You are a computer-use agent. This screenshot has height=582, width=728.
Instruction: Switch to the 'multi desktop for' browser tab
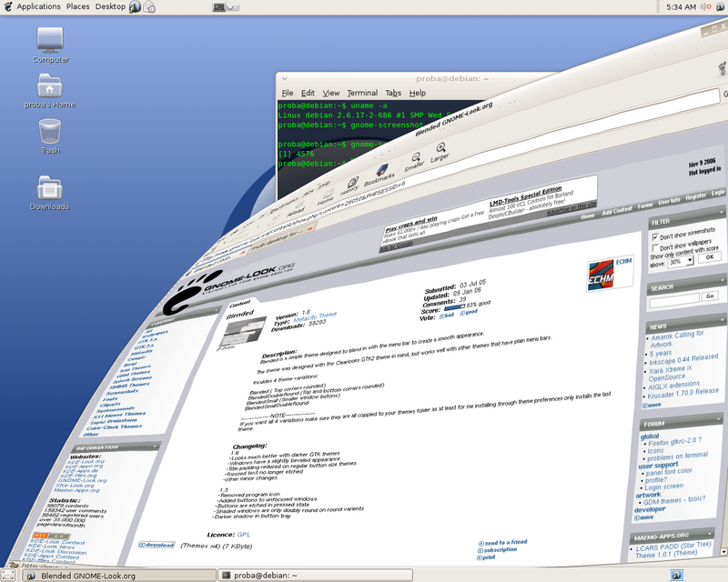pos(281,239)
